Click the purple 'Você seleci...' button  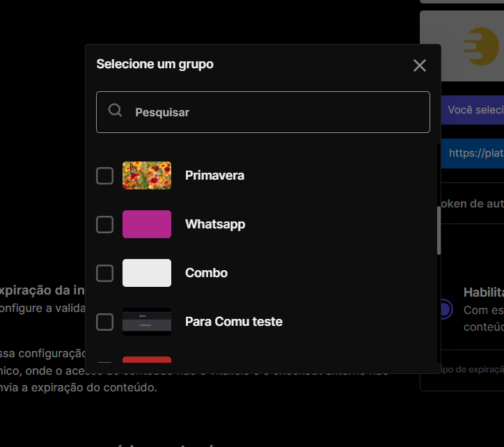pyautogui.click(x=473, y=110)
